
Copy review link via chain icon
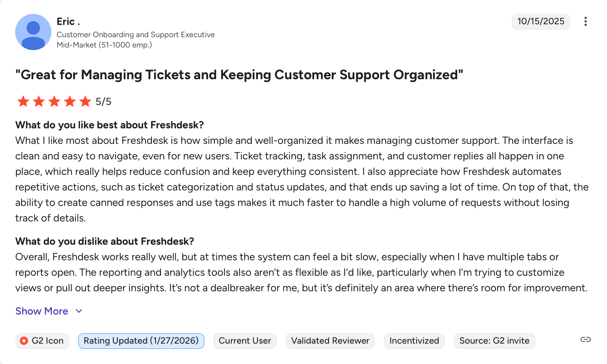(x=585, y=339)
